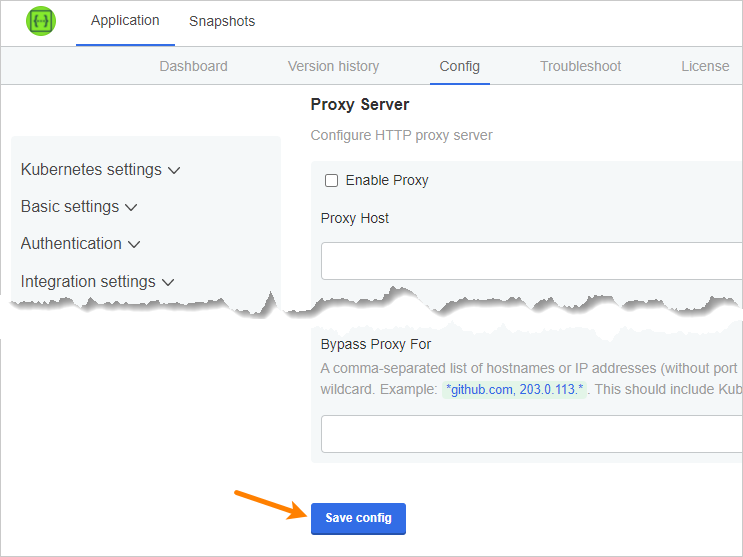Open the Application tab
This screenshot has width=743, height=557.
pyautogui.click(x=125, y=21)
